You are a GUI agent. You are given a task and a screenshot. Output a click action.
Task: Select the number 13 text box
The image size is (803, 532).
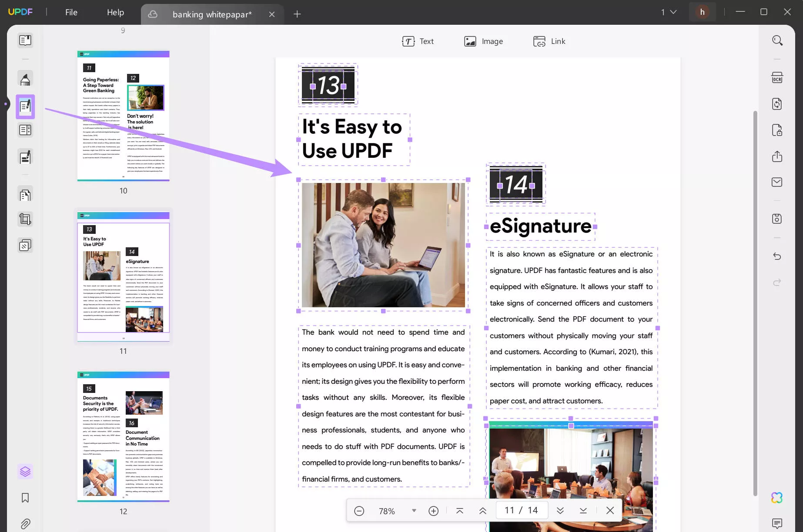(x=328, y=86)
